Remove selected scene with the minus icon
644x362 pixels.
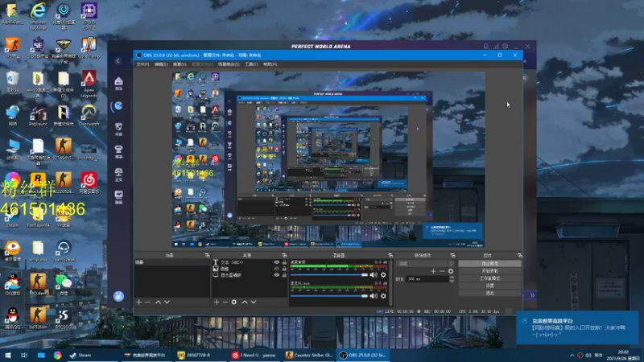tap(148, 302)
